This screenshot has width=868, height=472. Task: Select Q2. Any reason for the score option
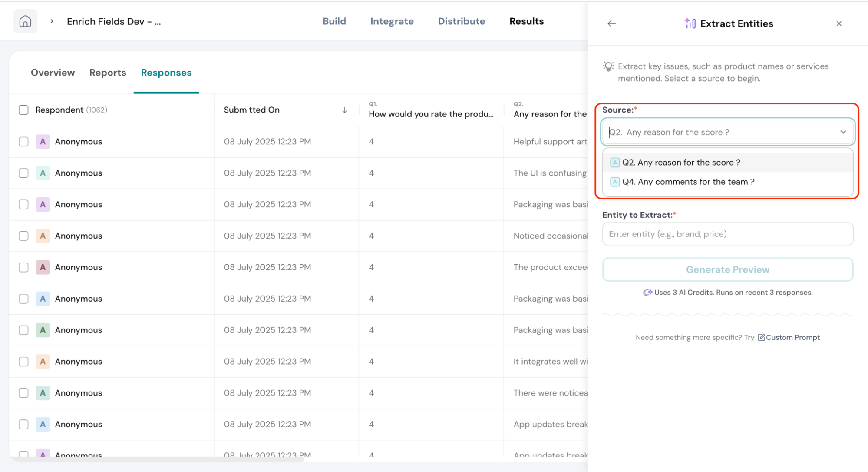tap(681, 163)
